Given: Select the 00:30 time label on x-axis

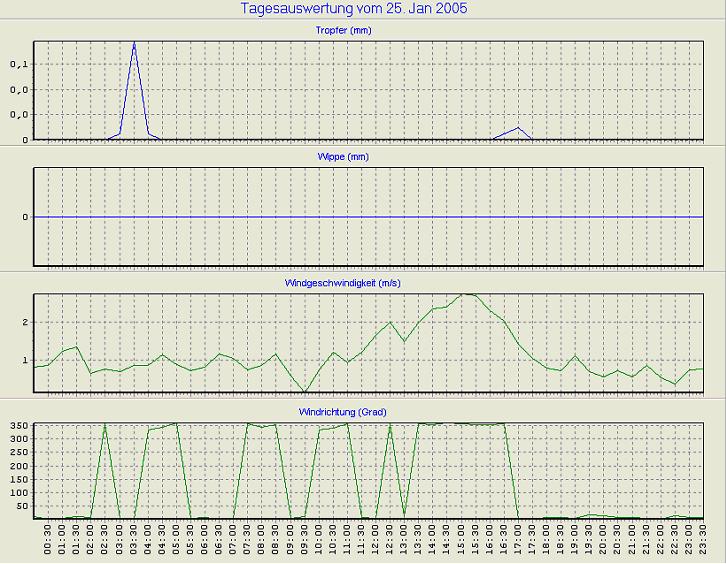Looking at the screenshot, I should pos(49,542).
